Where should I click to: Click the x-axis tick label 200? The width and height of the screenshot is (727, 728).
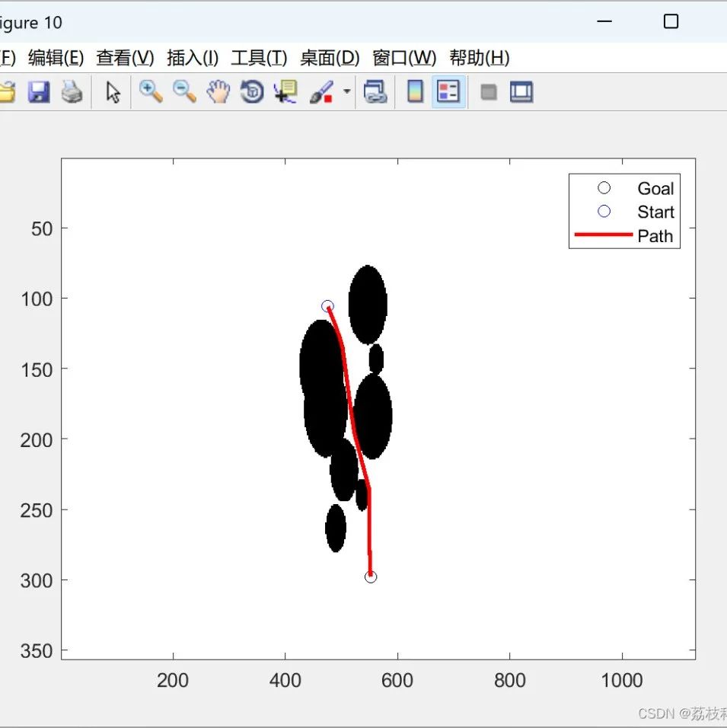(x=173, y=680)
